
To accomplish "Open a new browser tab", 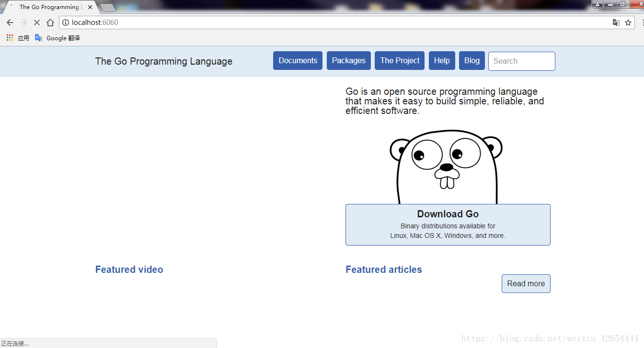I will point(108,7).
